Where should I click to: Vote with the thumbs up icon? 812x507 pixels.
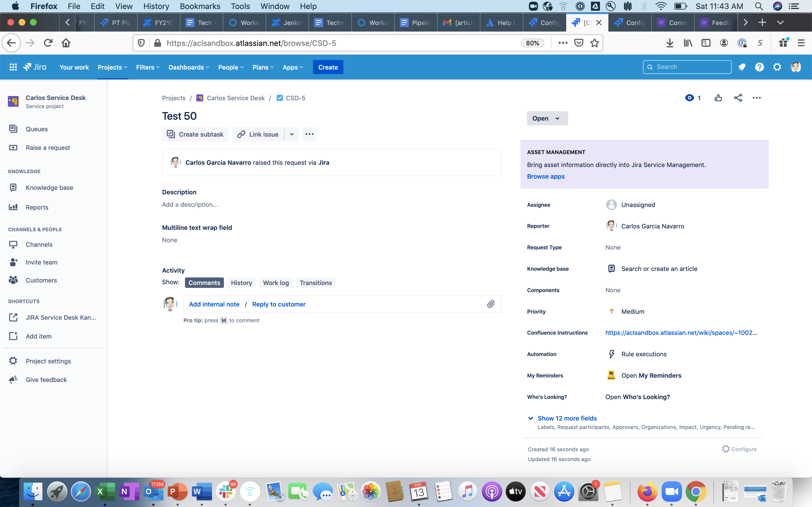click(x=718, y=97)
